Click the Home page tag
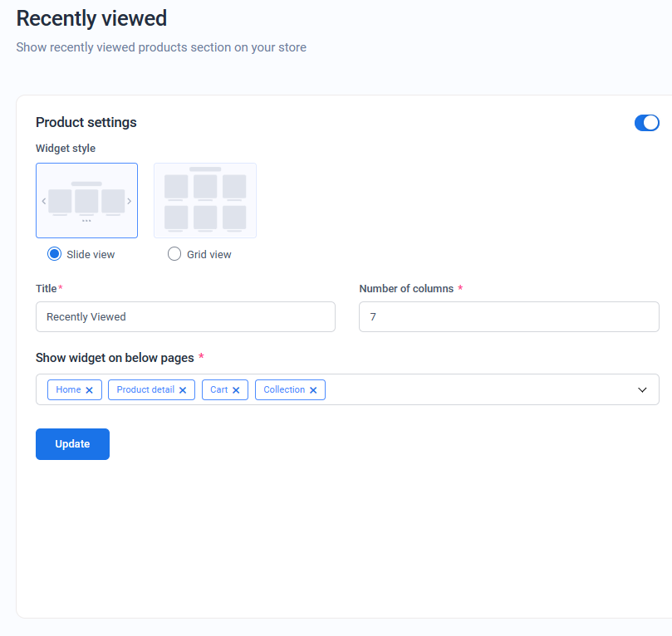The image size is (672, 636). coord(68,389)
